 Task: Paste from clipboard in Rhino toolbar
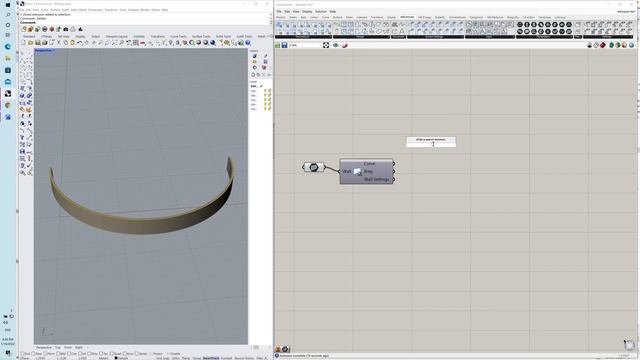click(x=72, y=42)
